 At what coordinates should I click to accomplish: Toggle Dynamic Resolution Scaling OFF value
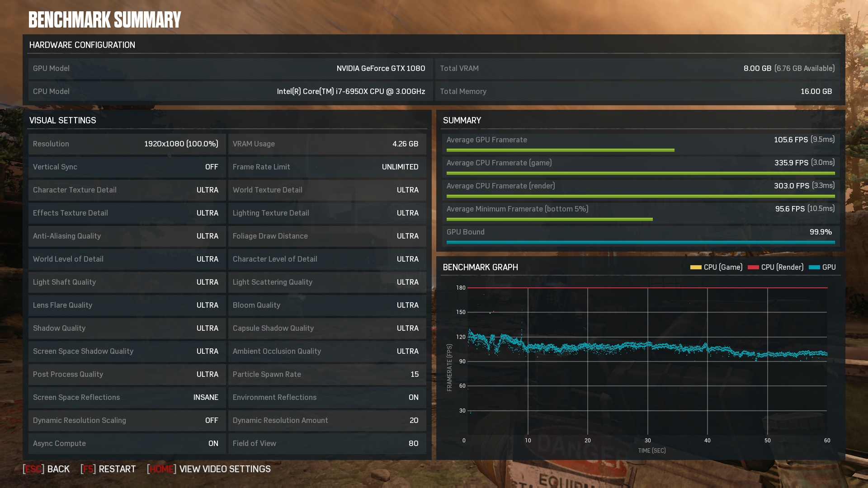click(211, 420)
